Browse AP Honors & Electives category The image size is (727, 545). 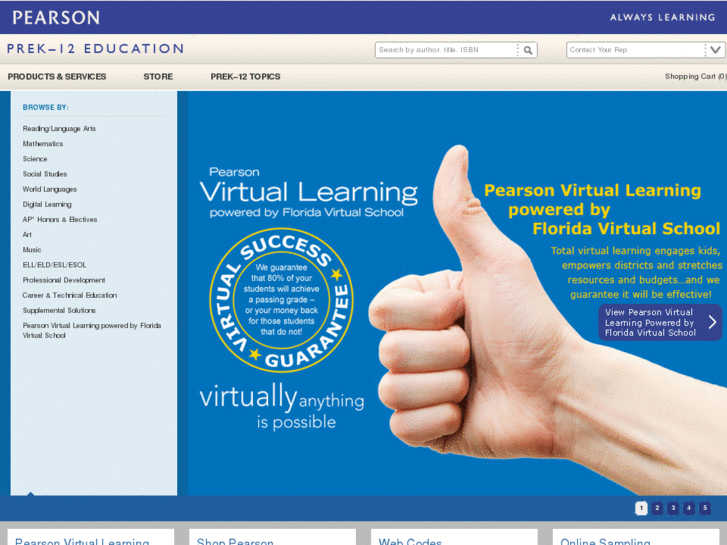(60, 219)
